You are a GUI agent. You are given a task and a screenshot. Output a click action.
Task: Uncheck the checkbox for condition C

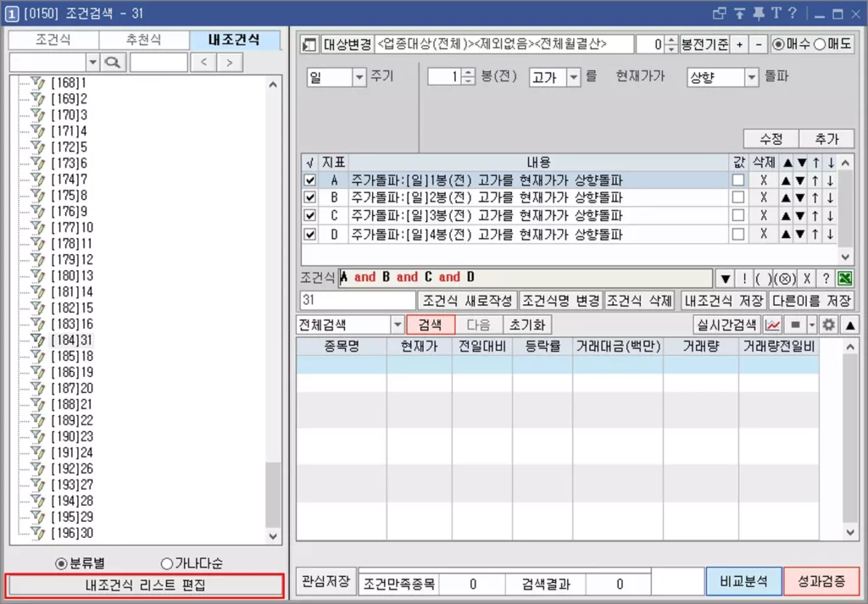310,216
